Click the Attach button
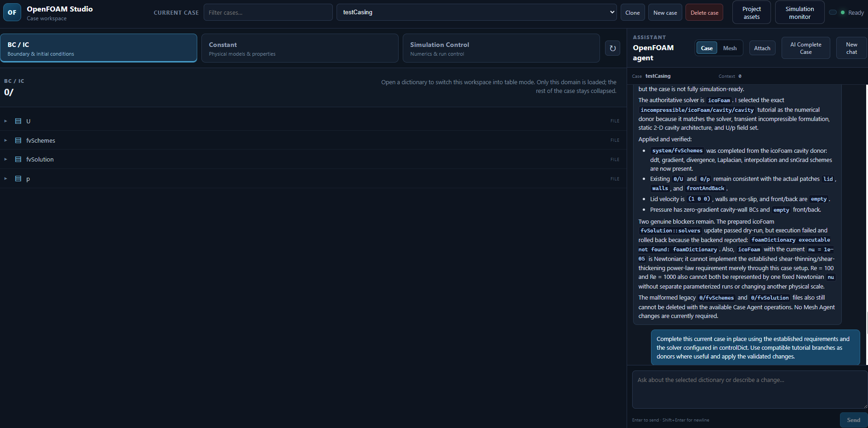 click(762, 48)
